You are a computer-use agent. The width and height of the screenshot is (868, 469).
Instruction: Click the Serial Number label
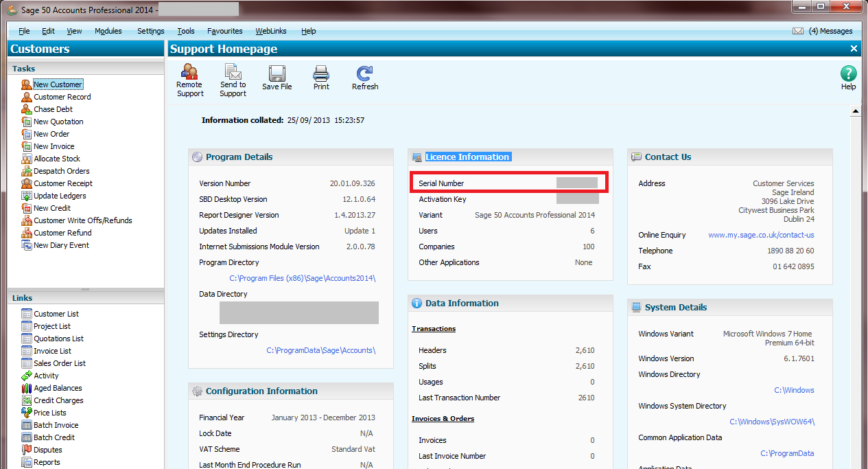pyautogui.click(x=441, y=183)
